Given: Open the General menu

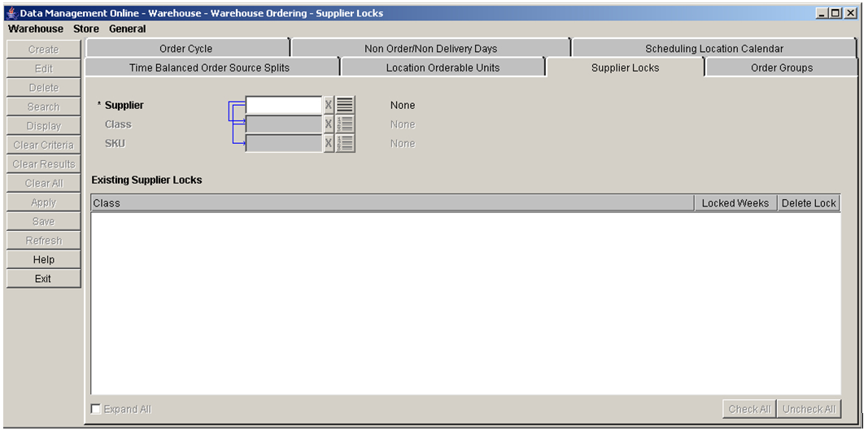Looking at the screenshot, I should (128, 28).
